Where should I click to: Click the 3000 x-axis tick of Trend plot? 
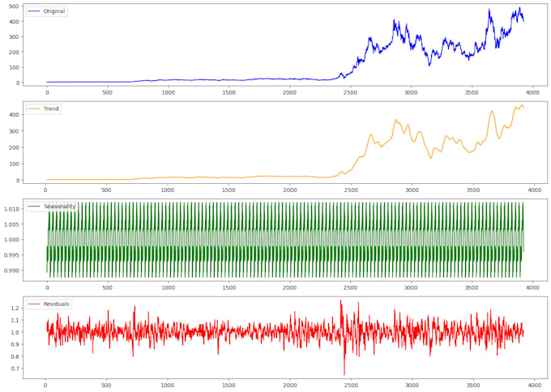pyautogui.click(x=412, y=190)
